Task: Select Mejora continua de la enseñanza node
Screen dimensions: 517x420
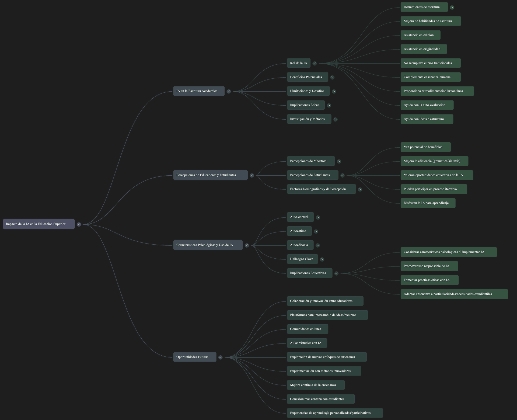Action: (x=316, y=385)
